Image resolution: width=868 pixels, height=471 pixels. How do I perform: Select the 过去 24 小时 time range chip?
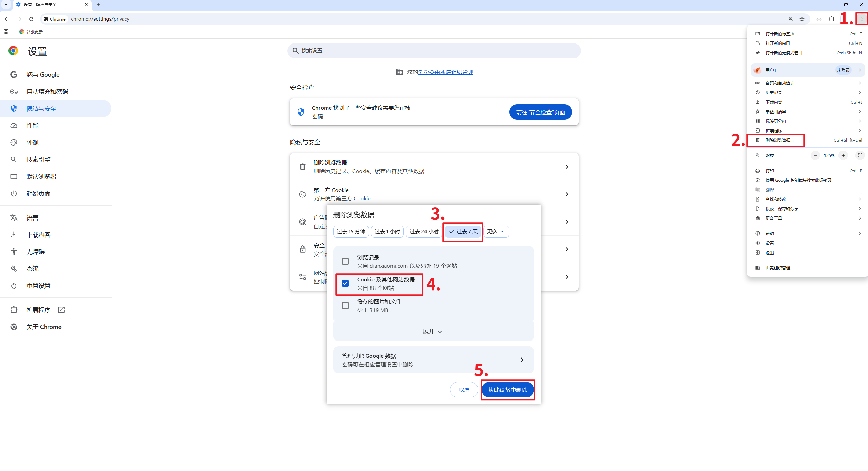[424, 231]
